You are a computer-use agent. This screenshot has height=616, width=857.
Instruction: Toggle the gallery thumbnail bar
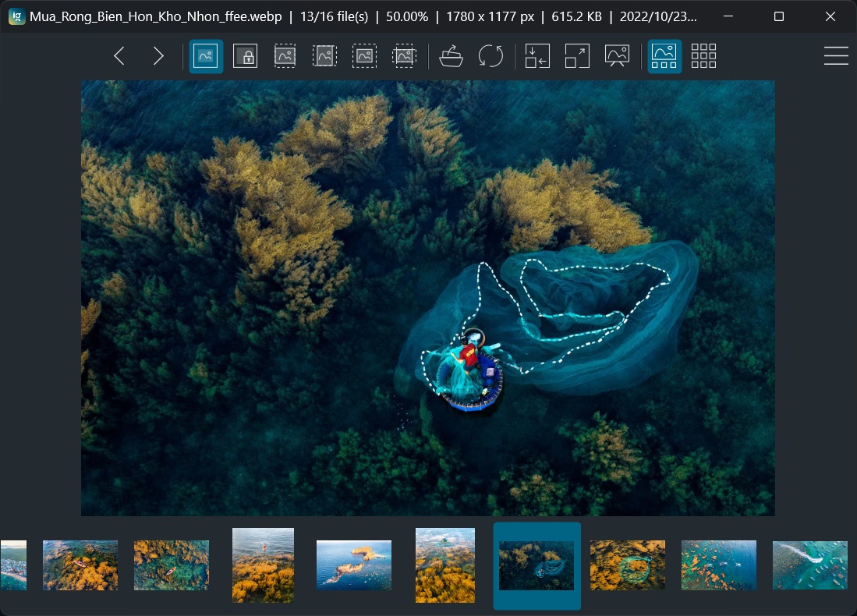[664, 55]
